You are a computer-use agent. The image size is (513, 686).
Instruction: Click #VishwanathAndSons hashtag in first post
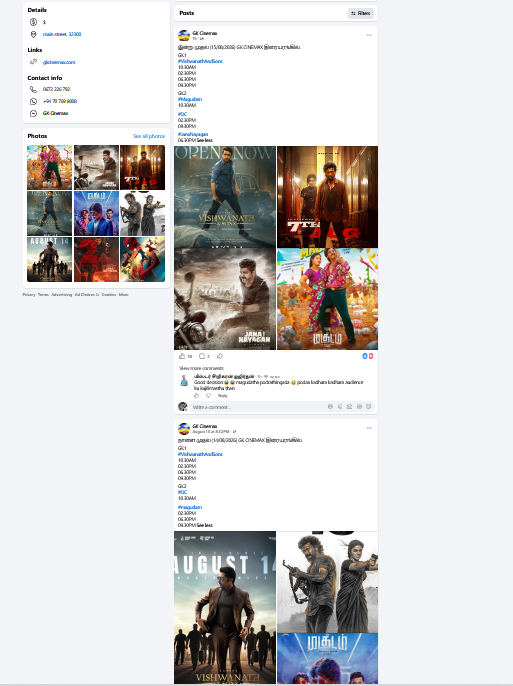click(x=200, y=61)
